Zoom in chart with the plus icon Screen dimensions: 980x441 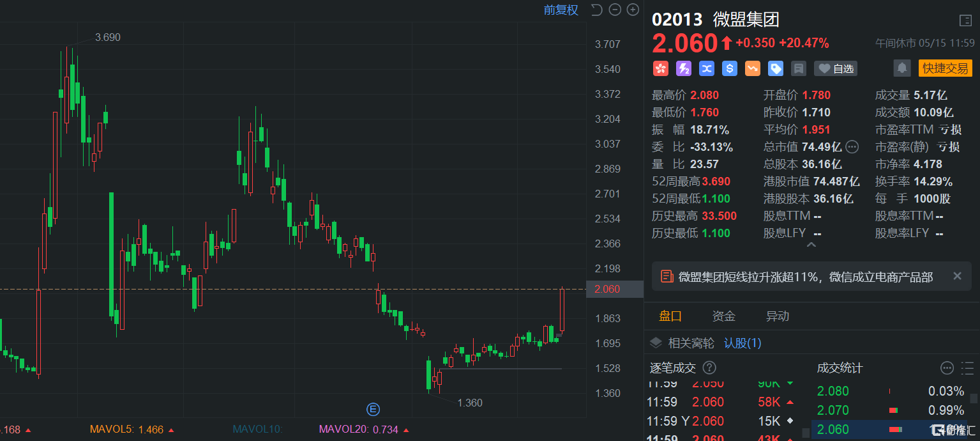tap(633, 10)
